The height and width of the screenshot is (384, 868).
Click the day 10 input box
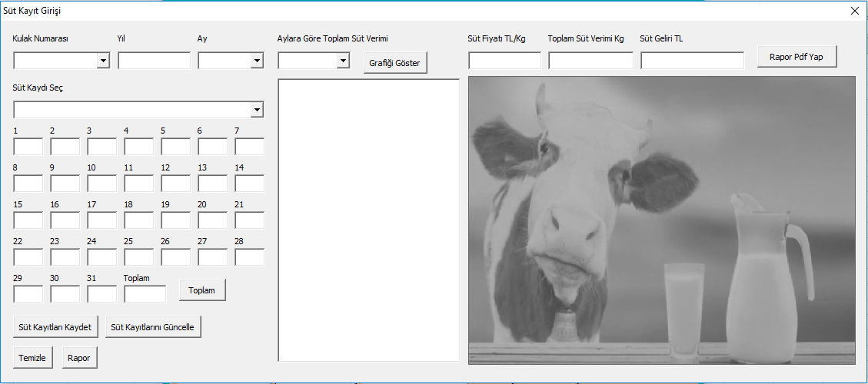pos(101,183)
